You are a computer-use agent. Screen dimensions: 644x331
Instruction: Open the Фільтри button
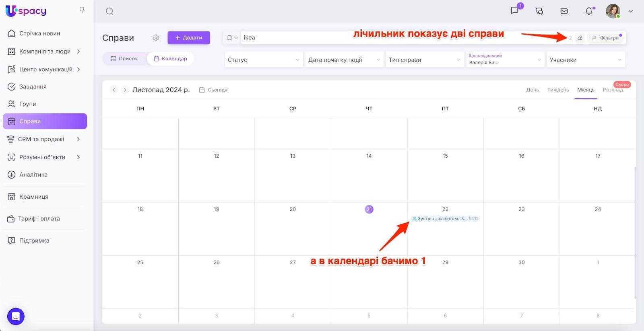[x=606, y=38]
